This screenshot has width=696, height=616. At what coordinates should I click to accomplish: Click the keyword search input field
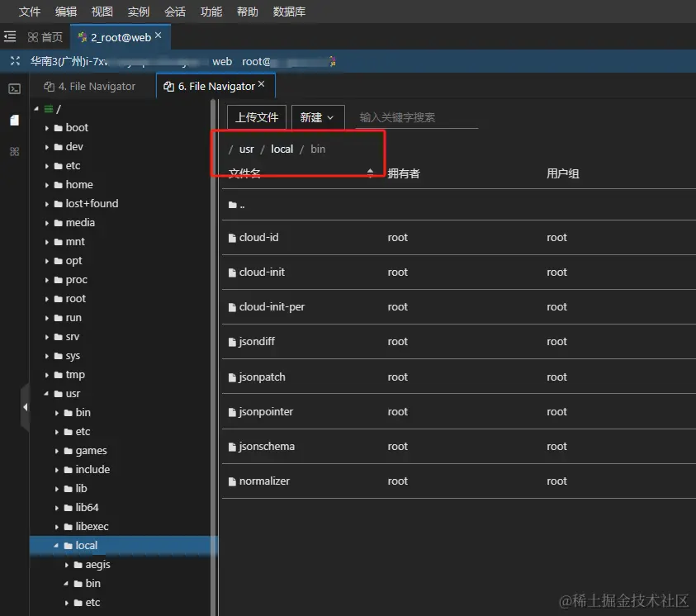[x=416, y=117]
